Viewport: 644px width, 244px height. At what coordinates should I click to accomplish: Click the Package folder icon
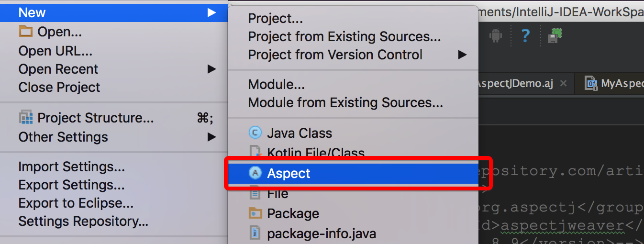pos(256,213)
